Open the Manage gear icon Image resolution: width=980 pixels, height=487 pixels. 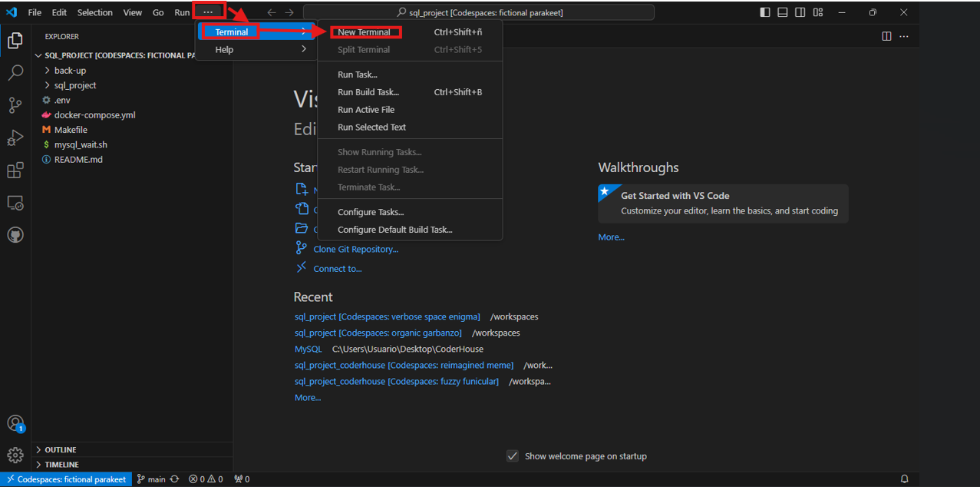click(15, 455)
